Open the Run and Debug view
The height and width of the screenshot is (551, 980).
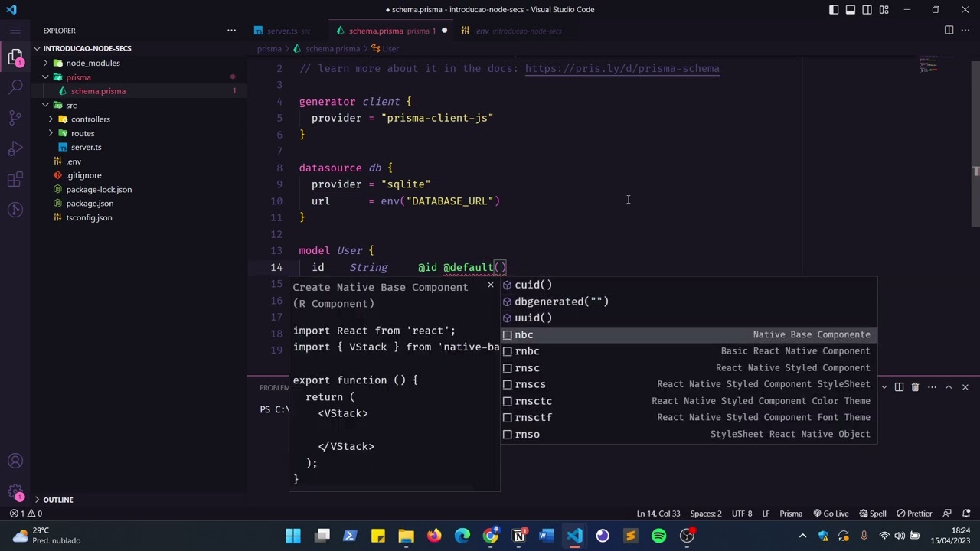click(x=15, y=148)
